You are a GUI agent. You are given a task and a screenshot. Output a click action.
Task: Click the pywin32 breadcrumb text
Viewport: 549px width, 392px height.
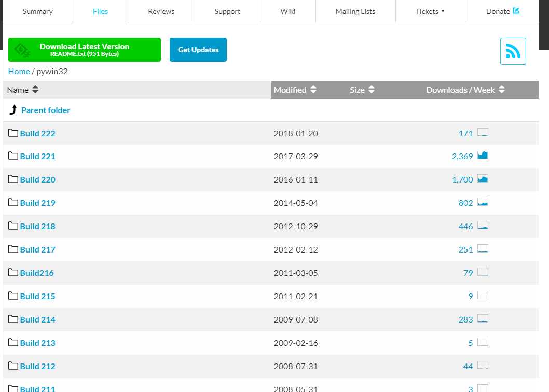(x=52, y=72)
